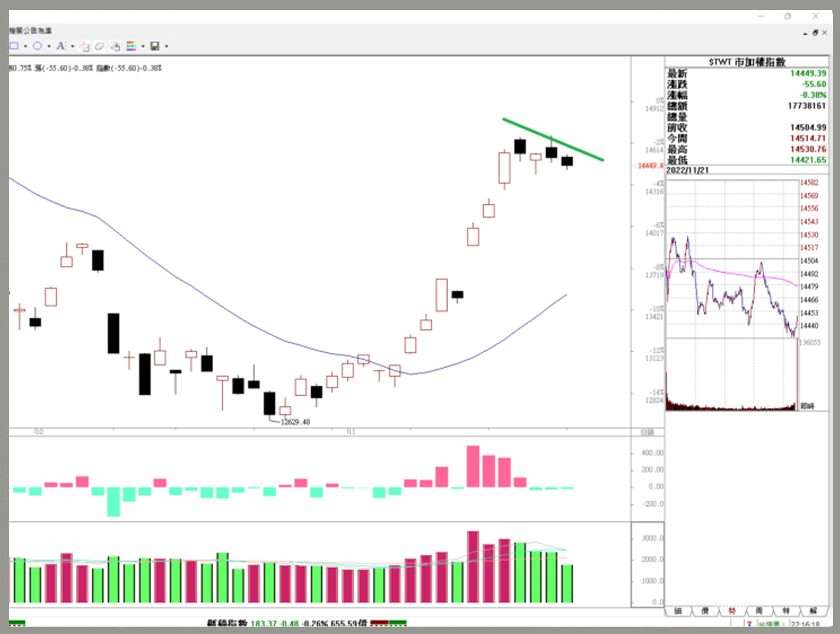Click the delete drawn line icon

point(85,46)
